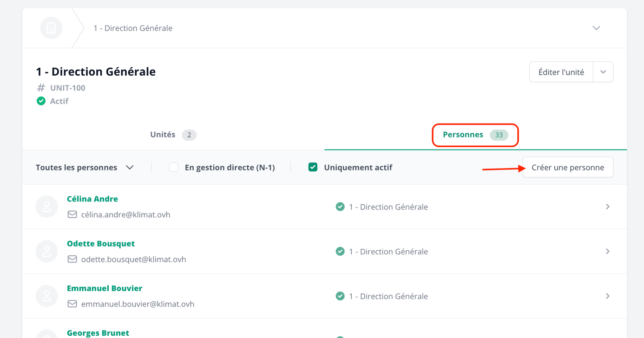Open Odette Bousquet's profile name link
This screenshot has height=338, width=644.
101,244
